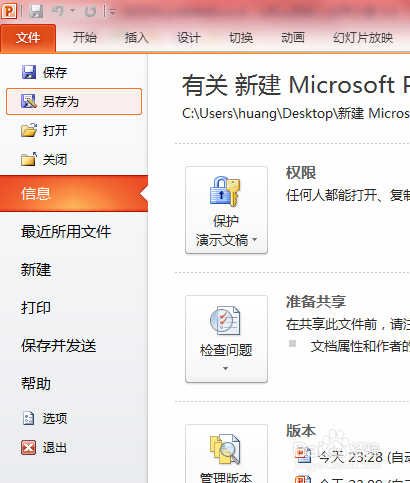
Task: Choose the 打开 menu entry
Action: click(74, 130)
